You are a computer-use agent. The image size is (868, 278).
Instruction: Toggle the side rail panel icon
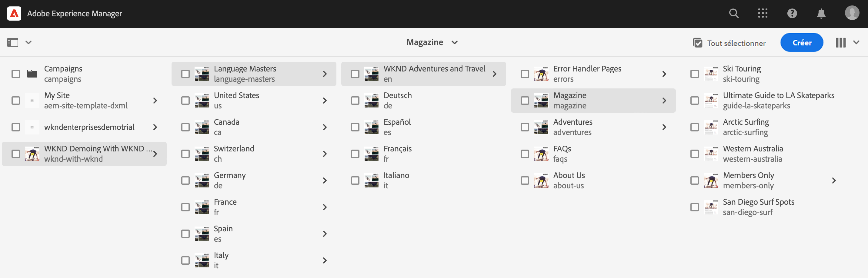(x=13, y=42)
